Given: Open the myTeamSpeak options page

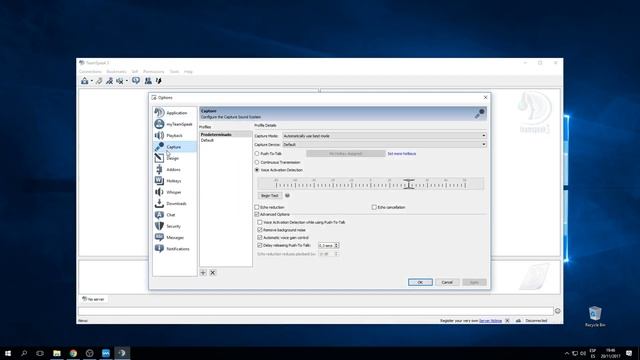Looking at the screenshot, I should [x=174, y=124].
